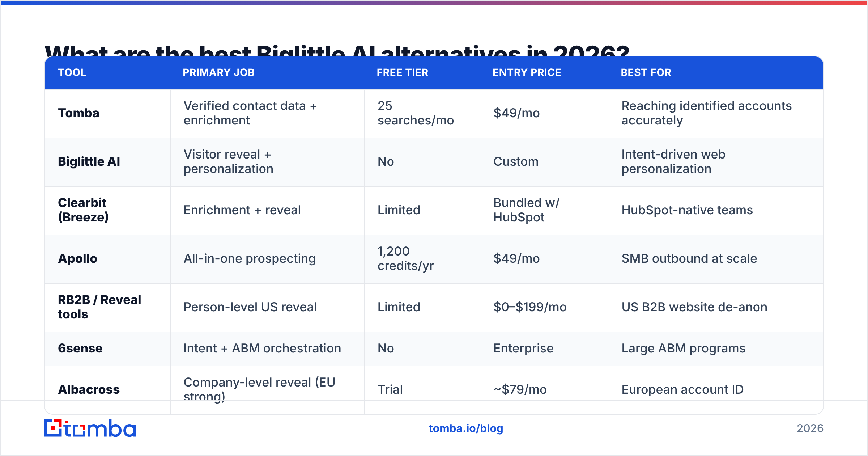Screen dimensions: 868x456
Task: Select the Tomba tool name cell
Action: [107, 113]
